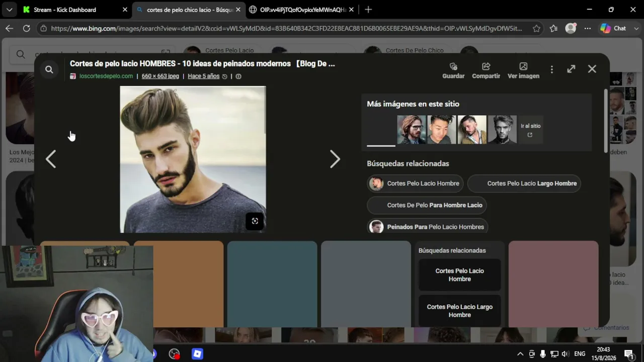
Task: Expand the image viewer to full screen
Action: click(x=571, y=69)
